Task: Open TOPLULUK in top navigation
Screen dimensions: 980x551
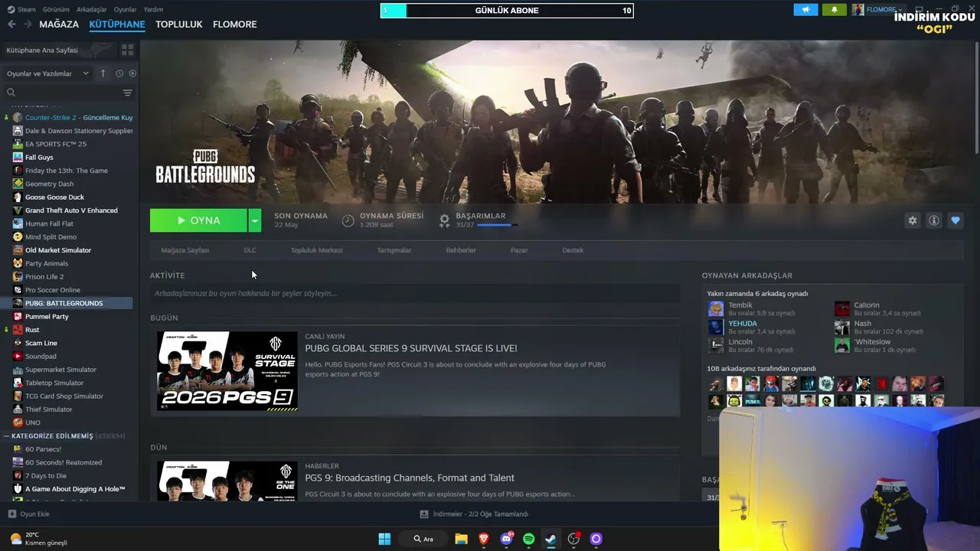Action: 179,24
